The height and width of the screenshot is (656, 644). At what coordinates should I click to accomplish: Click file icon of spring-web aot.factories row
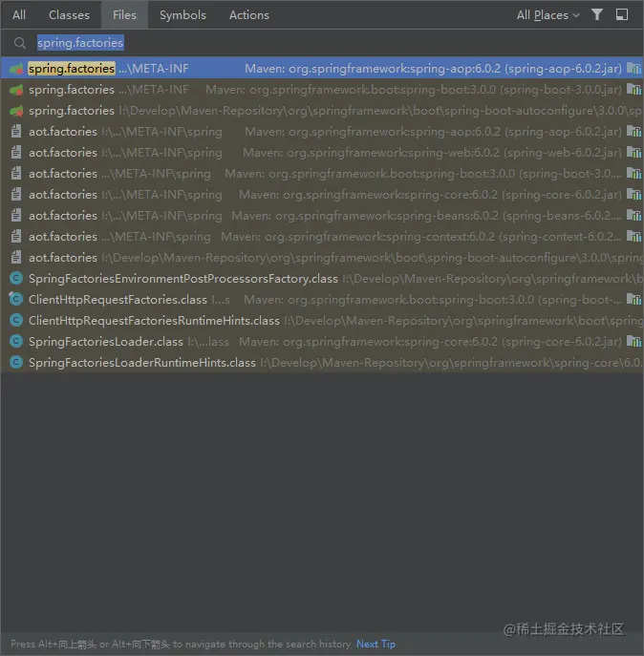tap(16, 152)
